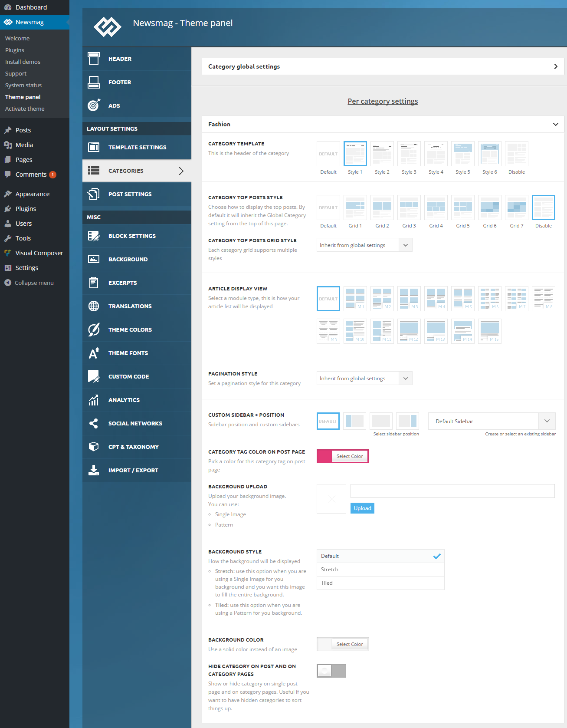Select the M 13 article display module
Viewport: 567px width, 728px height.
click(436, 331)
